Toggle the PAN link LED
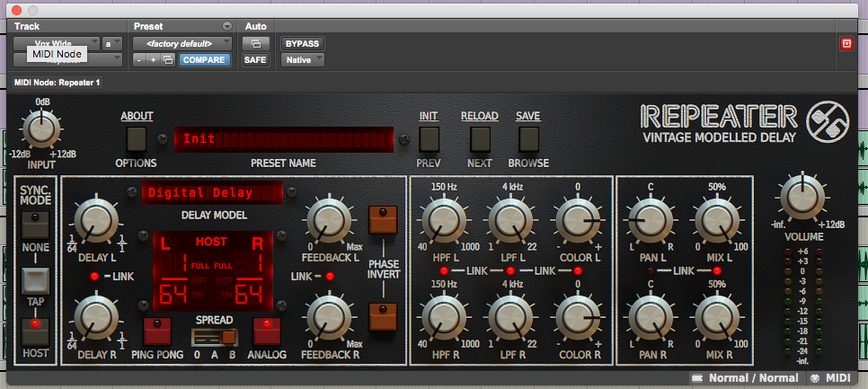The height and width of the screenshot is (389, 868). [650, 270]
